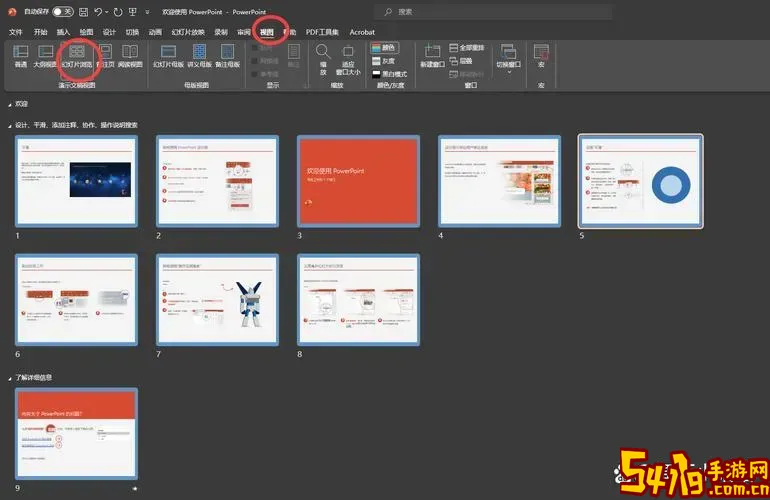Tick the Guides (参考线) checkbox
This screenshot has height=500, width=770.
[x=254, y=74]
